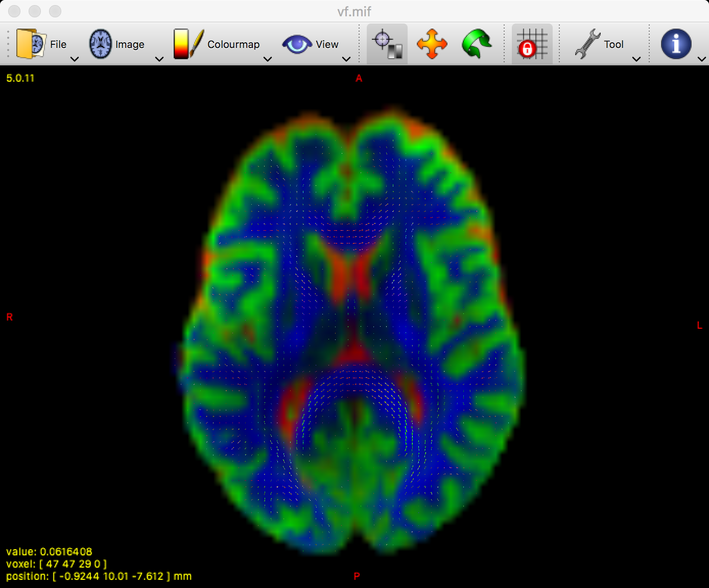Expand the Image menu dropdown arrow

click(159, 59)
